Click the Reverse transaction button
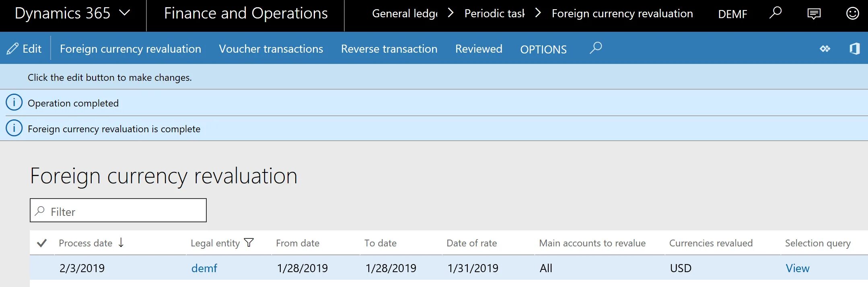 tap(389, 49)
